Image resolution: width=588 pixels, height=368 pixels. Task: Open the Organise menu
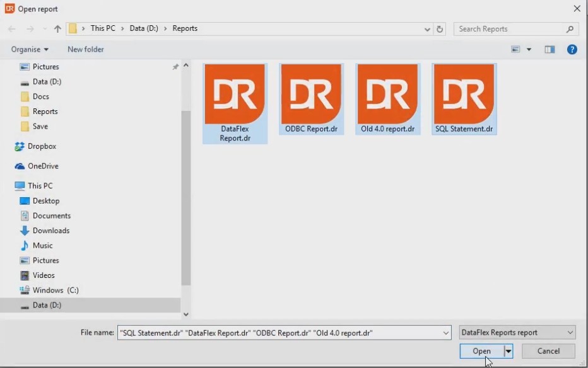30,49
